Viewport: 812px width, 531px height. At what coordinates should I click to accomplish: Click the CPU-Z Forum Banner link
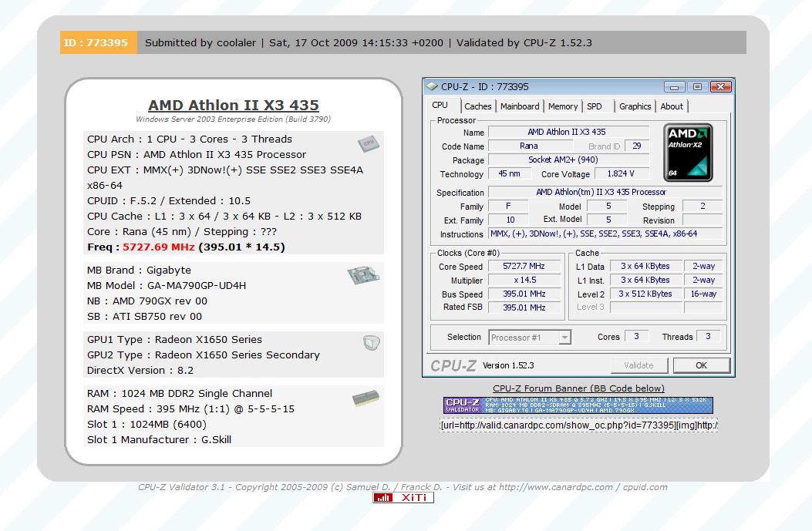[x=578, y=388]
